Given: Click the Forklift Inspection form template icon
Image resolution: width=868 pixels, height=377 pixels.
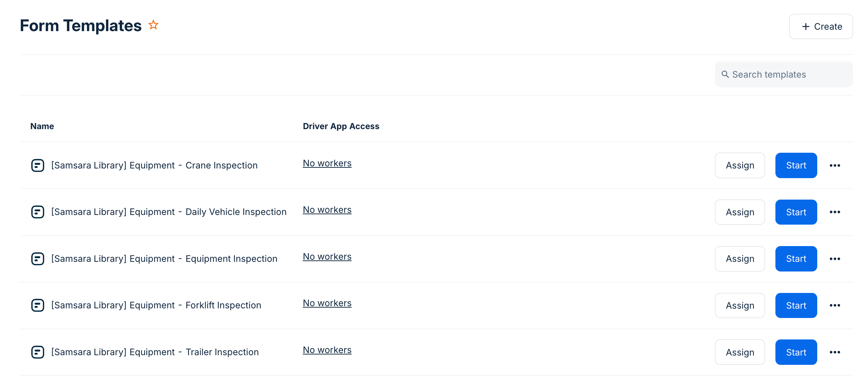Looking at the screenshot, I should pos(38,305).
